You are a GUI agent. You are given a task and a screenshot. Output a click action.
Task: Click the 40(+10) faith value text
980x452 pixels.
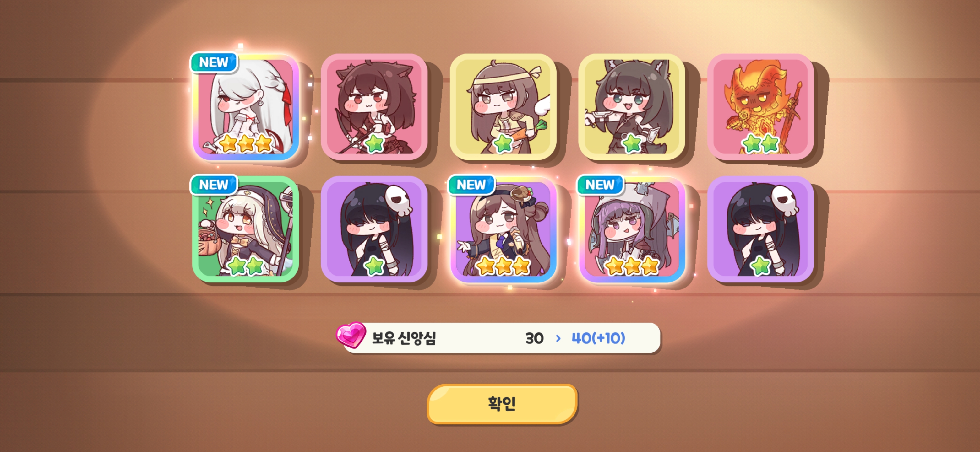coord(598,338)
